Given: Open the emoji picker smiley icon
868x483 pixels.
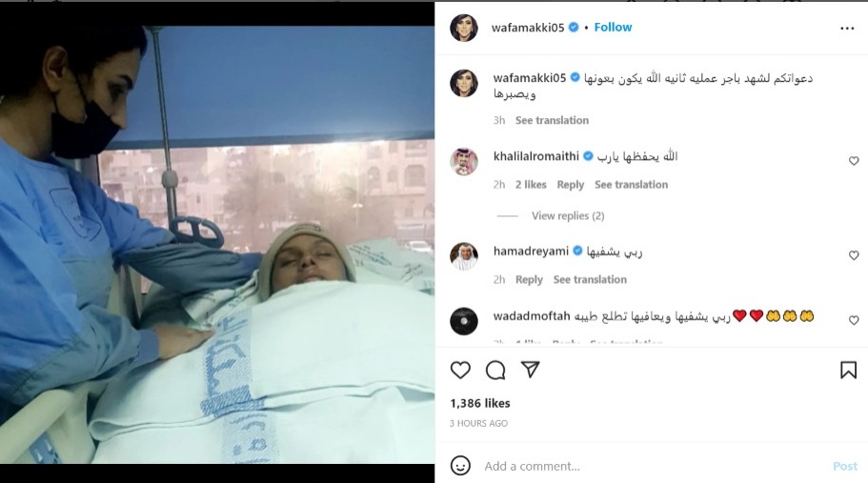Looking at the screenshot, I should click(x=460, y=466).
